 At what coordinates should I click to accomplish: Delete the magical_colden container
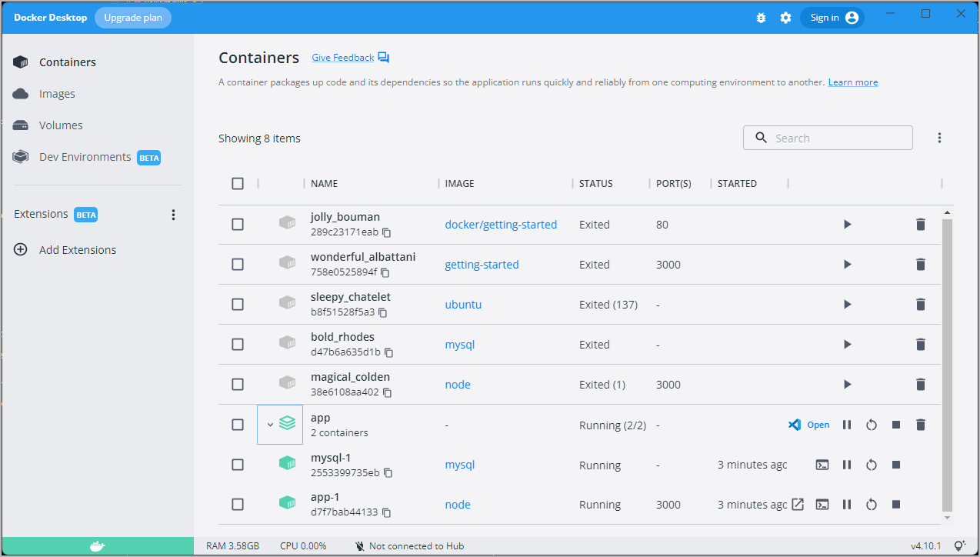(x=921, y=385)
